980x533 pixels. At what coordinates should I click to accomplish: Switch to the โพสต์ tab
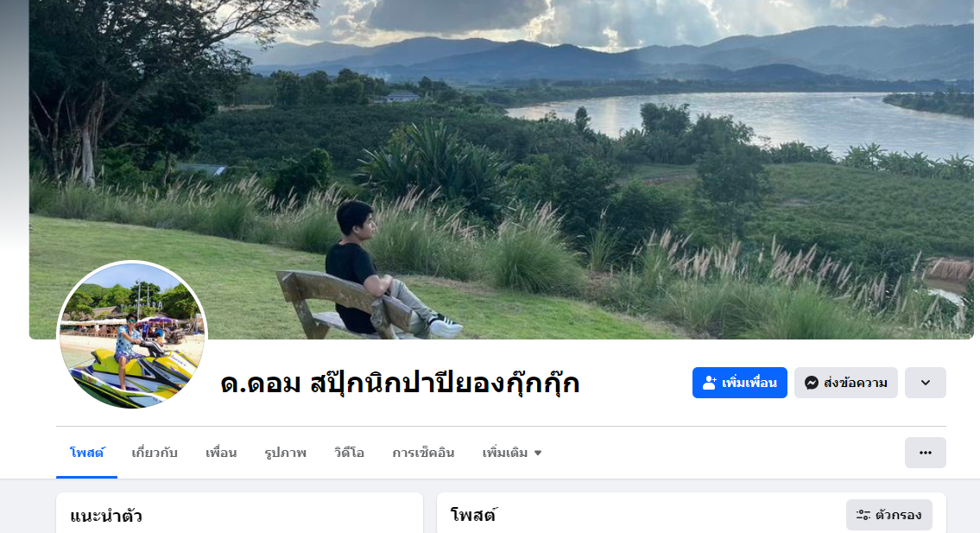point(87,453)
